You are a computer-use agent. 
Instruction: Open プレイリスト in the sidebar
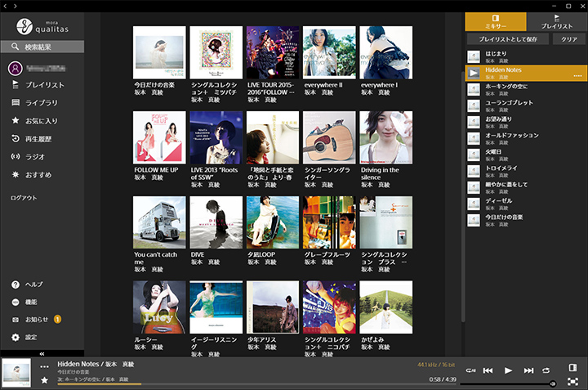[45, 85]
